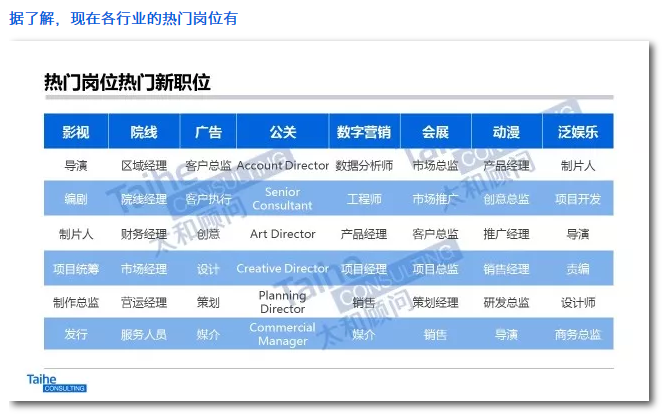Click the 项目开发 cell
Image resolution: width=664 pixels, height=416 pixels.
coord(578,199)
